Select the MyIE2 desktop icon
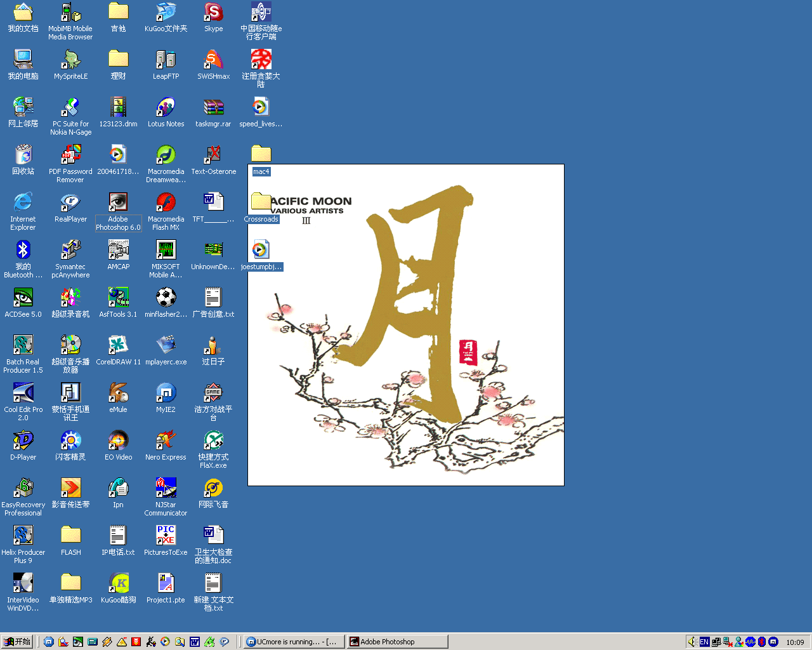This screenshot has width=812, height=650. pos(166,398)
